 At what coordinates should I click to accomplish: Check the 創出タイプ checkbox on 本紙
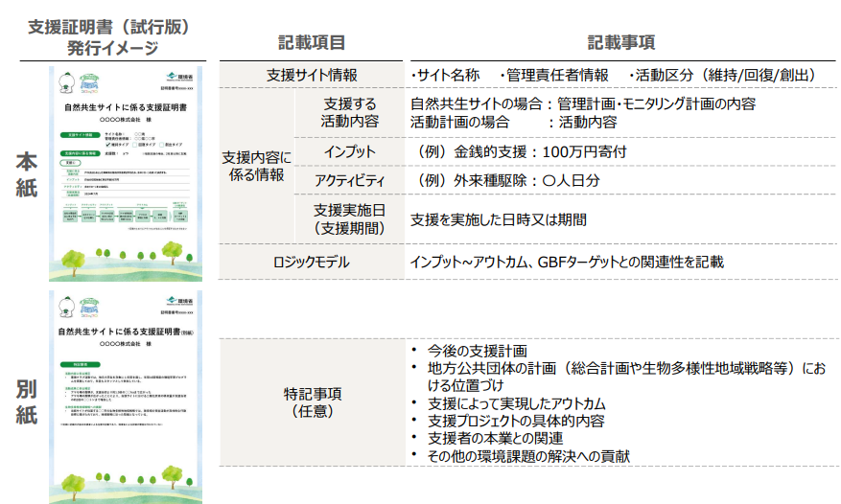(x=162, y=144)
